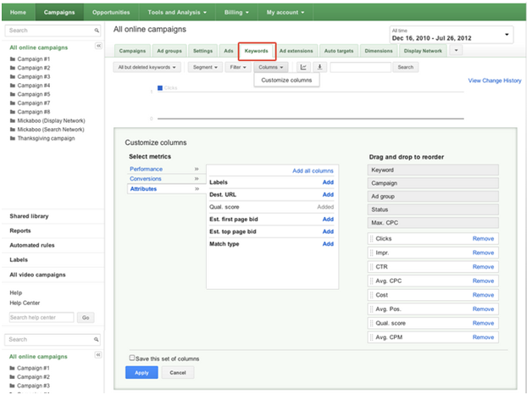Expand the Segment dropdown

pyautogui.click(x=205, y=67)
